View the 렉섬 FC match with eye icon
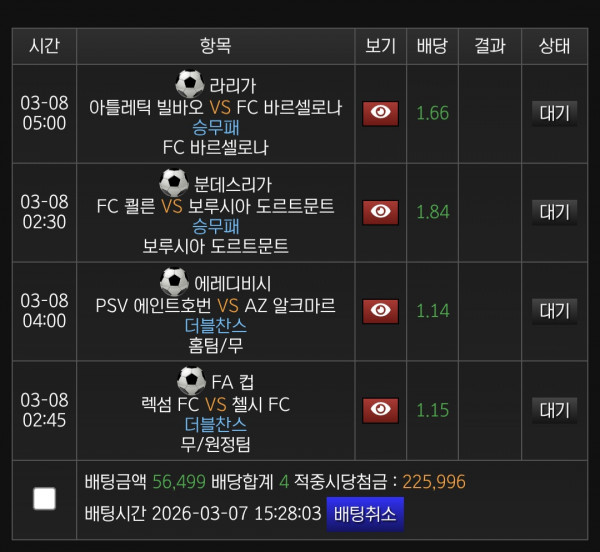Image resolution: width=600 pixels, height=552 pixels. tap(380, 409)
